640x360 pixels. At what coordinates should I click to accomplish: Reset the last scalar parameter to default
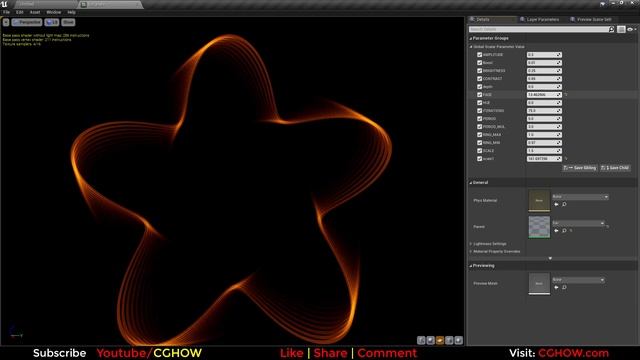[x=566, y=159]
